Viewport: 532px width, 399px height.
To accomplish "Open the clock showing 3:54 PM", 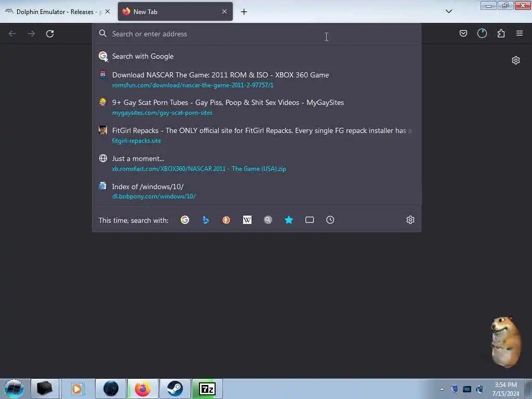I will [506, 389].
